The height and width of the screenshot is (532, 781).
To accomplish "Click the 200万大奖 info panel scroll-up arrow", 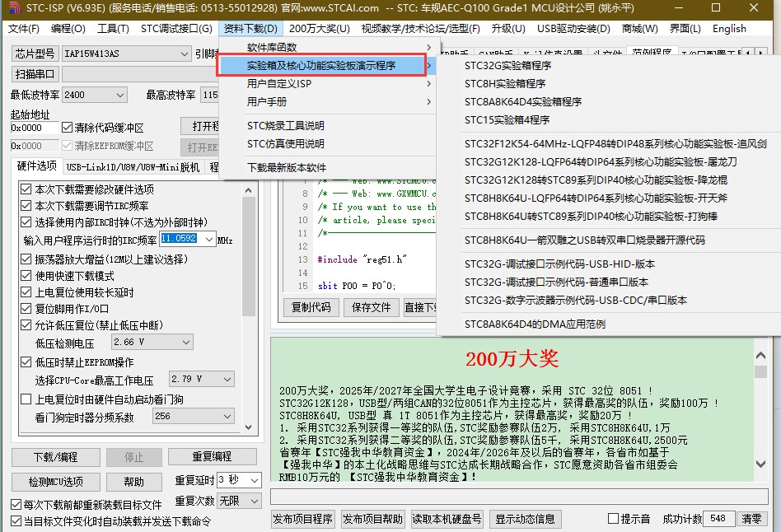I will click(x=760, y=355).
